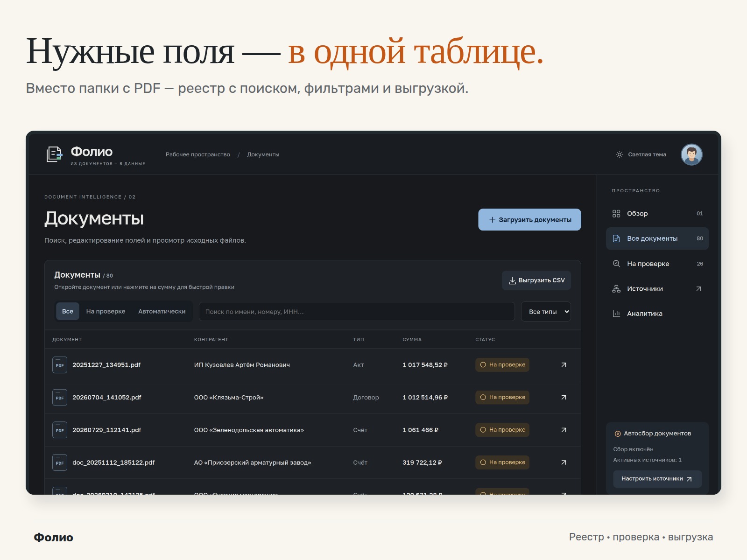Click PDF icon of 20260729_112141.pdf
747x560 pixels.
point(60,430)
